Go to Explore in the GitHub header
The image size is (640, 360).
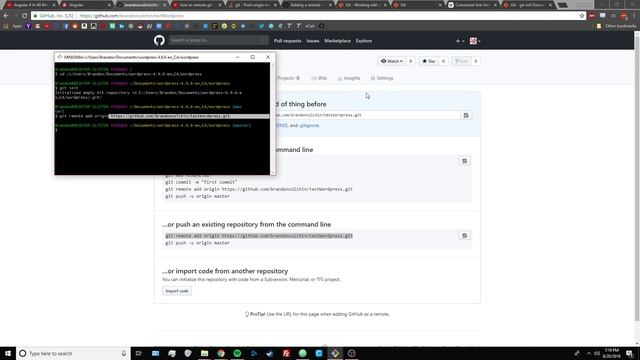click(x=364, y=41)
